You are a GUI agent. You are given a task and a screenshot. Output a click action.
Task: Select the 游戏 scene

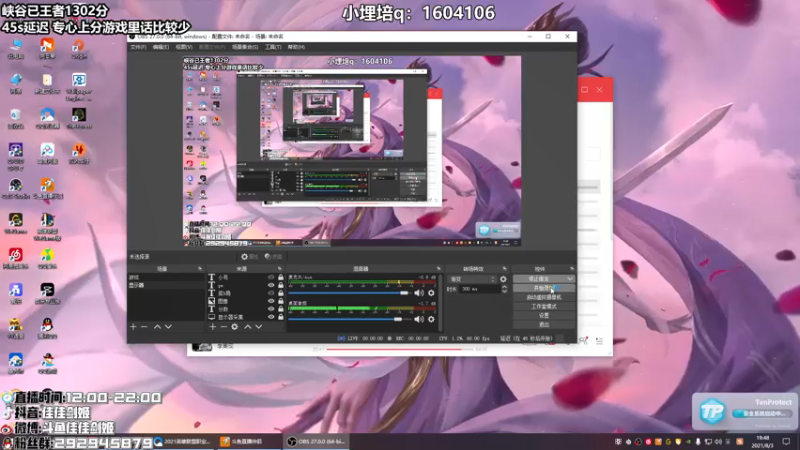tap(166, 278)
